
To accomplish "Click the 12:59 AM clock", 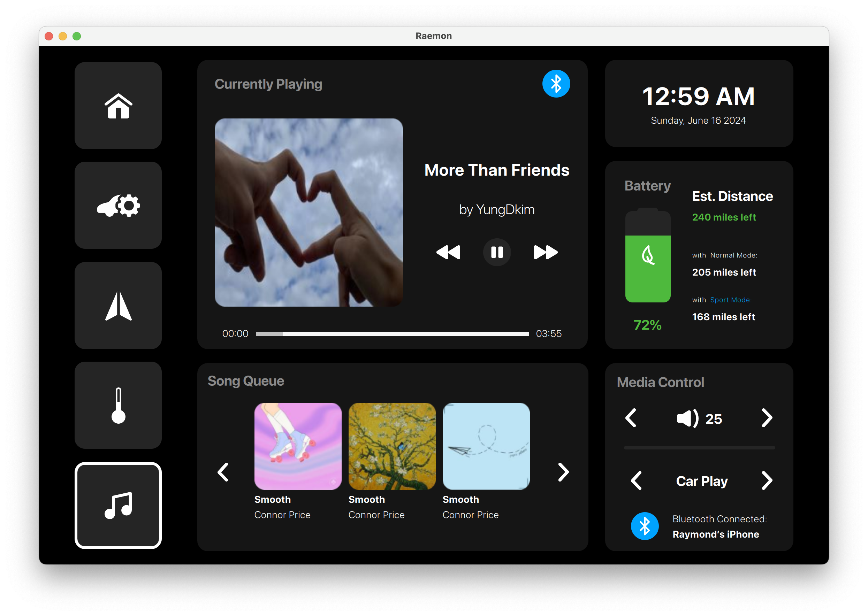I will 698,96.
